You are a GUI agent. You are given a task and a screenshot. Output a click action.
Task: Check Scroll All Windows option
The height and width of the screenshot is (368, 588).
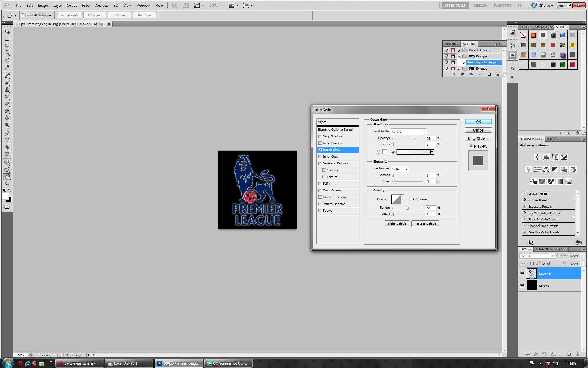pyautogui.click(x=23, y=15)
